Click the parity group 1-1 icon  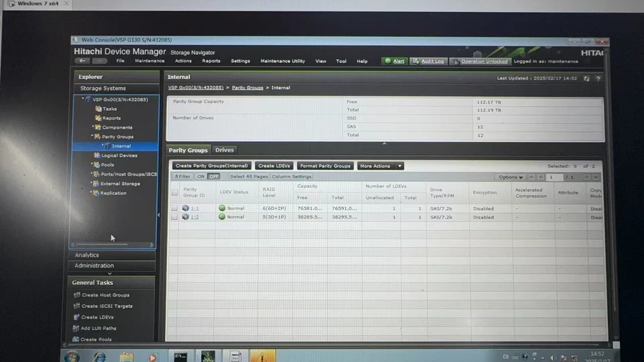[186, 208]
